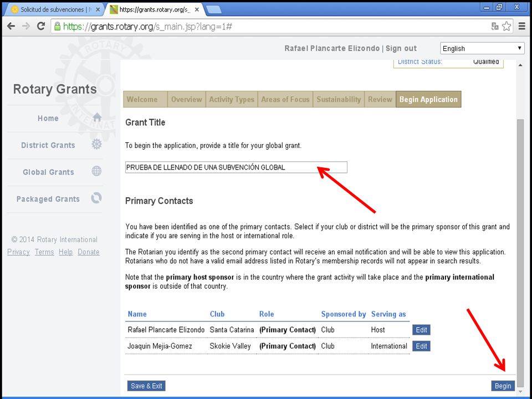
Task: Click the browser address bar URL
Action: pyautogui.click(x=147, y=27)
